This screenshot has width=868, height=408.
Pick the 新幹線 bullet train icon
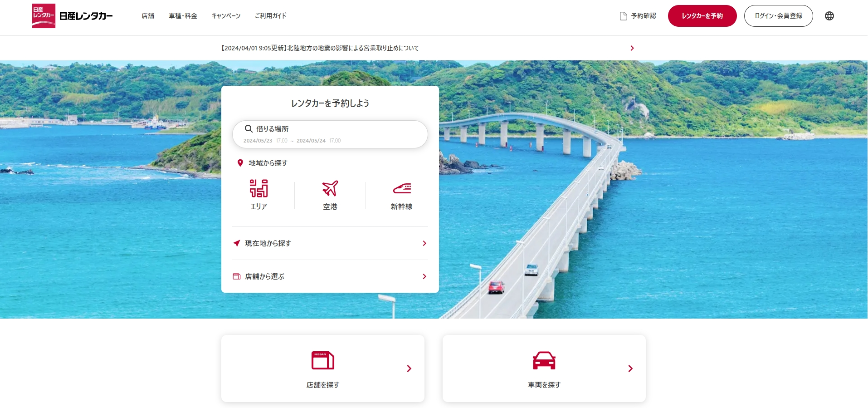pos(401,188)
